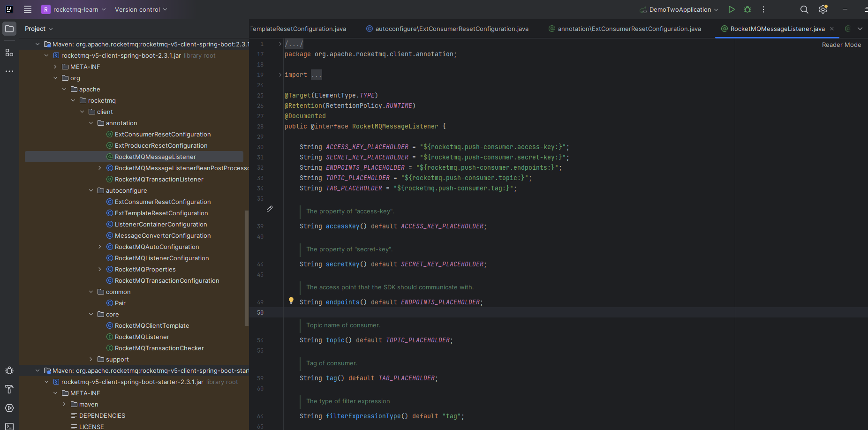Switch to autoconfigure\ExtConsumerResetConfiguration.java tab
Screen dimensions: 868x430
447,29
